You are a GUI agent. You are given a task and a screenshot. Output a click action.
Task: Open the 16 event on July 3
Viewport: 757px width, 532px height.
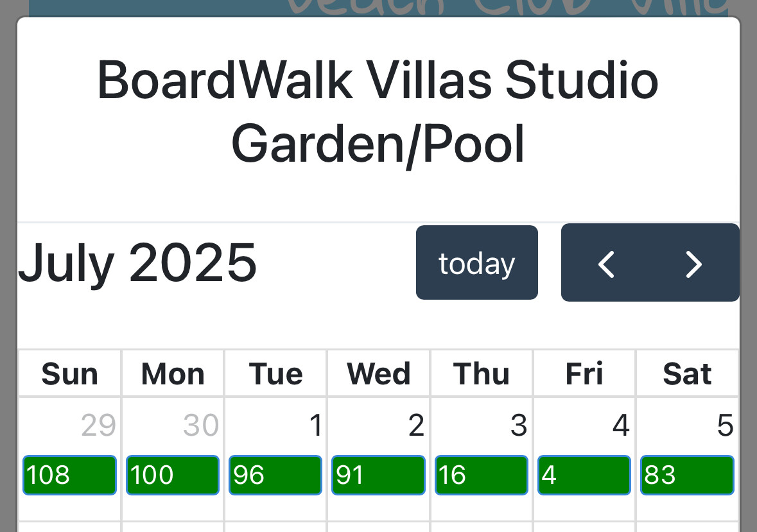pos(482,476)
